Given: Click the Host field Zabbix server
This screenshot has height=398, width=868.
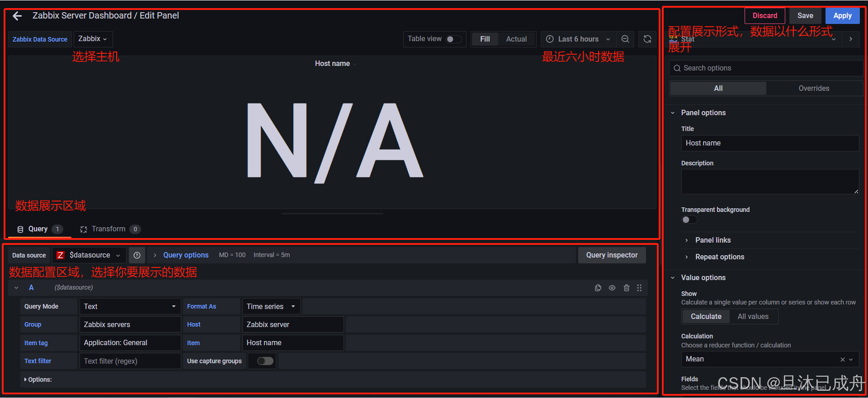Looking at the screenshot, I should tap(293, 325).
